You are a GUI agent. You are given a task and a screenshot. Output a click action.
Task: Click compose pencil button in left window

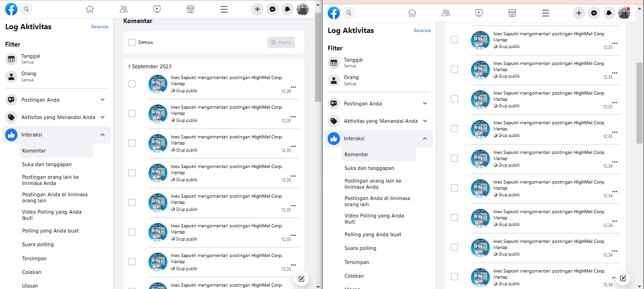point(301,279)
